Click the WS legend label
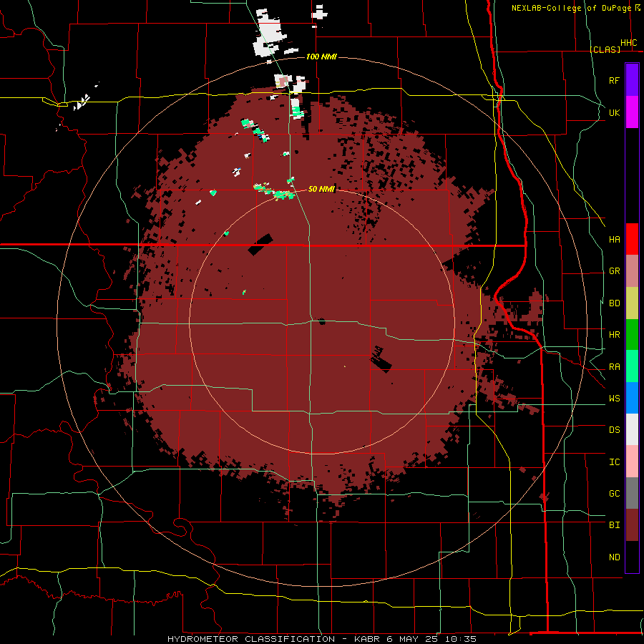The height and width of the screenshot is (644, 644). 614,399
